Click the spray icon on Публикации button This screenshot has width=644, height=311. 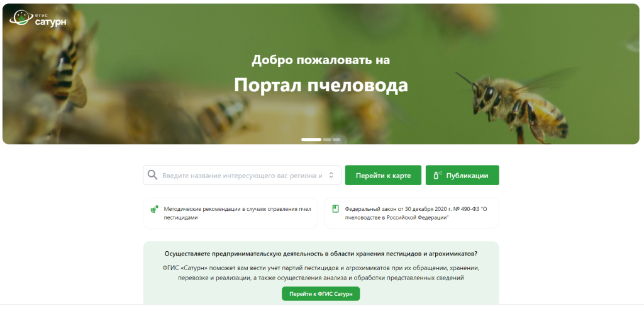coord(438,175)
